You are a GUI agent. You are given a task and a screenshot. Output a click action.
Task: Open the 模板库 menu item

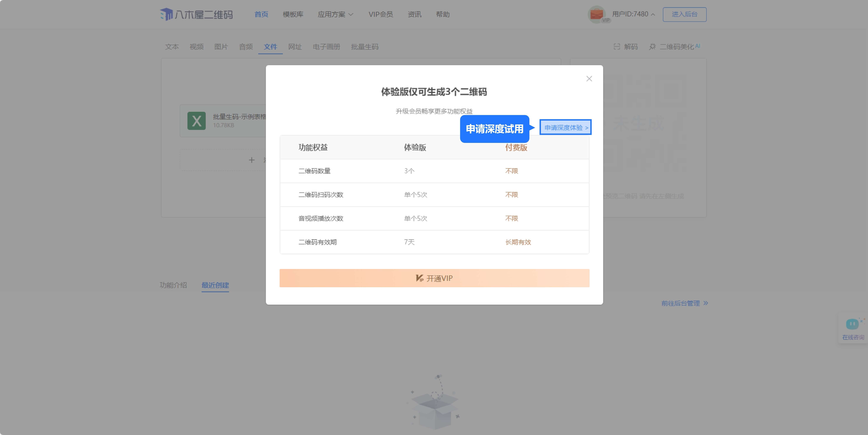coord(293,14)
